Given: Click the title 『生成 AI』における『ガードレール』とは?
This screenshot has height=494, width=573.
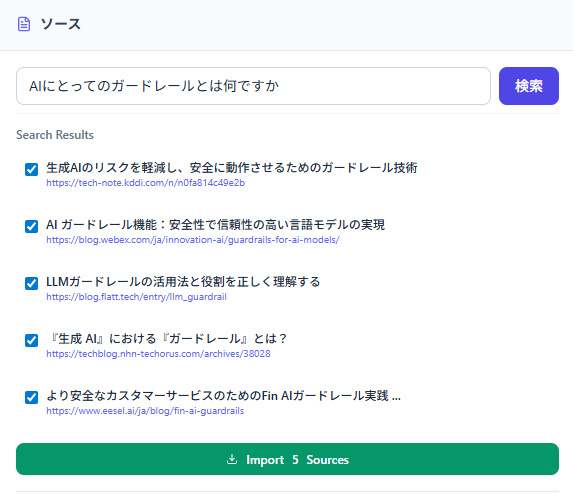Looking at the screenshot, I should (x=168, y=339).
